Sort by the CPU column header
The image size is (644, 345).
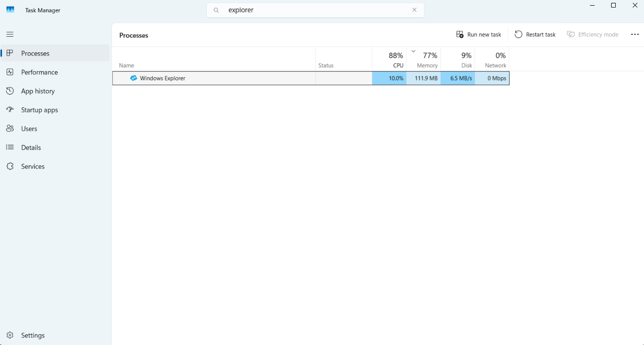389,59
